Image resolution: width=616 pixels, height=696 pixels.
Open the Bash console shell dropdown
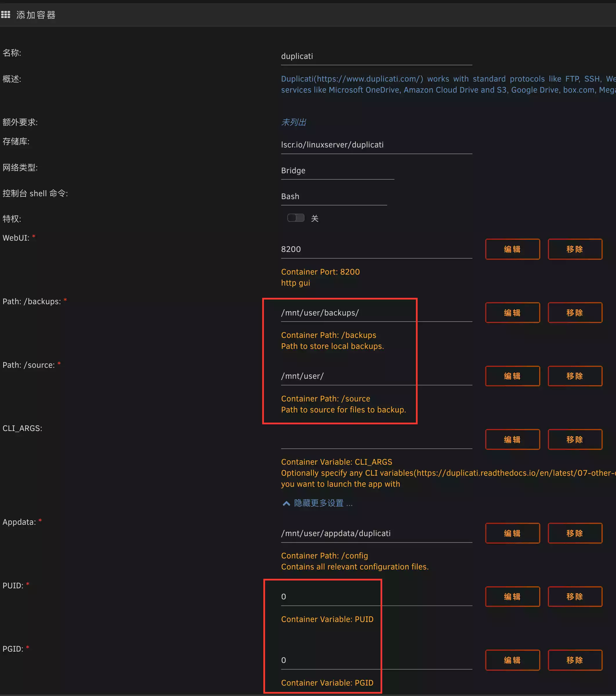tap(334, 196)
